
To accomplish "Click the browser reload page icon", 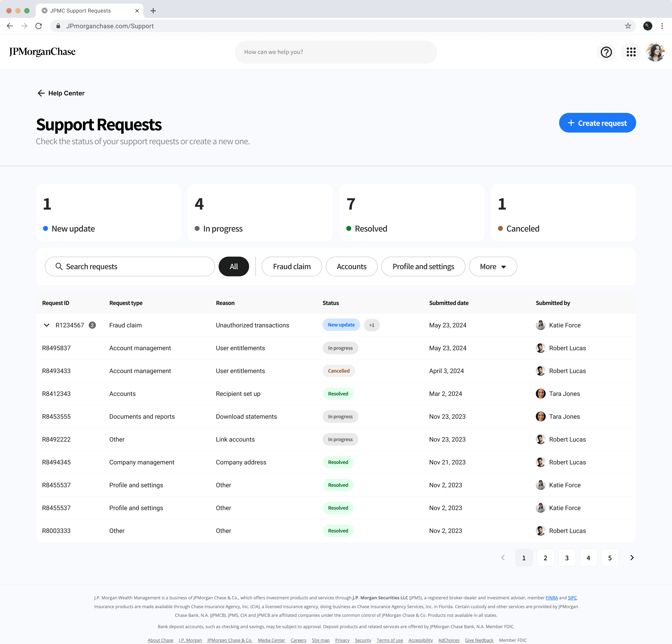I will [x=39, y=26].
